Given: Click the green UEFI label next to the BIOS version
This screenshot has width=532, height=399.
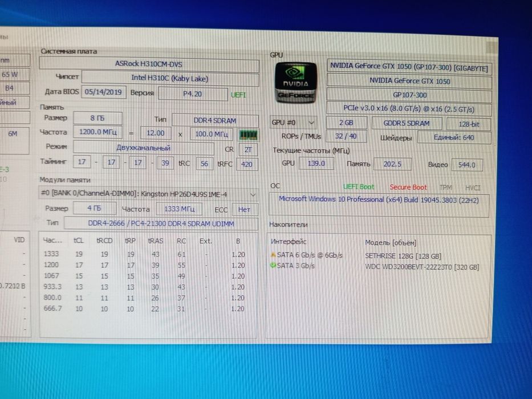Looking at the screenshot, I should tap(238, 95).
